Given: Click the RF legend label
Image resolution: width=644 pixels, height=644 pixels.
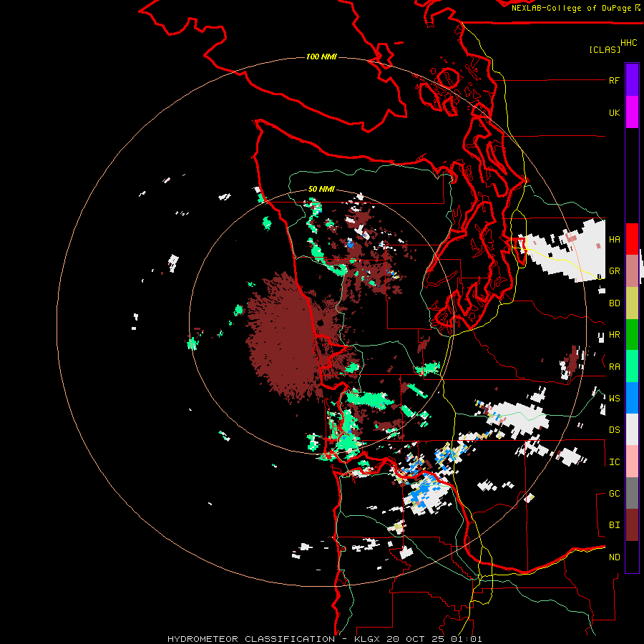Looking at the screenshot, I should 614,80.
